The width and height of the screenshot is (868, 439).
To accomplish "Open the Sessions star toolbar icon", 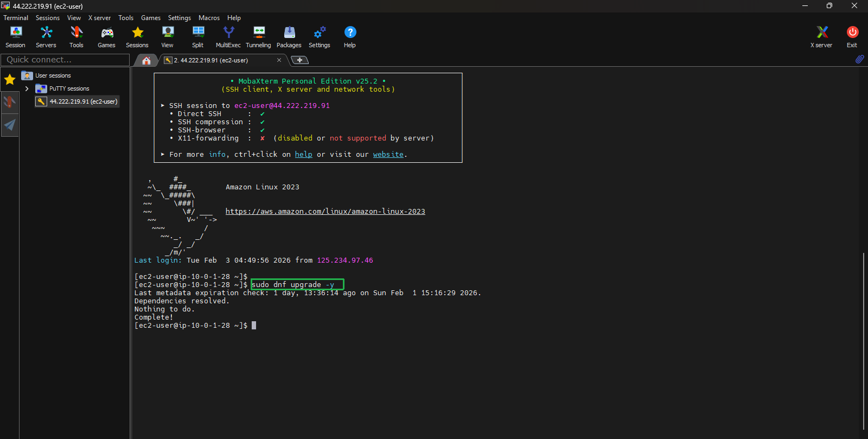I will 137,37.
